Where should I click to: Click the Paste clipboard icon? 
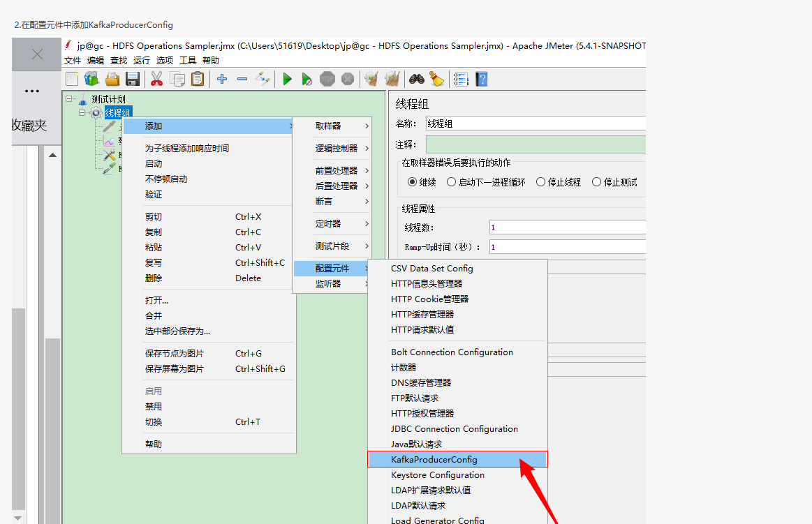coord(198,79)
